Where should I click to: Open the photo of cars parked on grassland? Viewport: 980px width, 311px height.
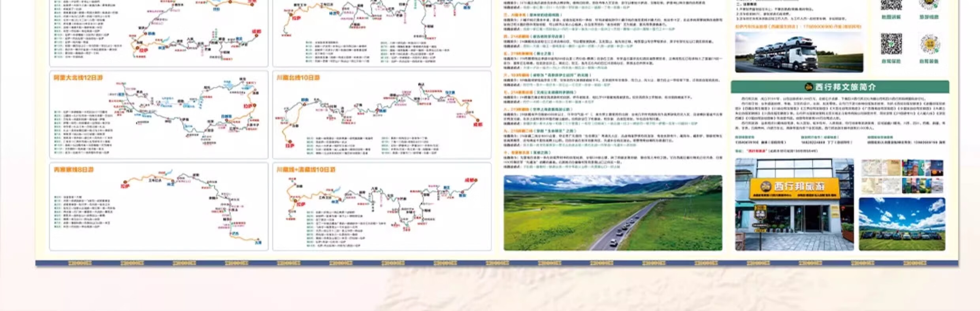[x=902, y=224]
